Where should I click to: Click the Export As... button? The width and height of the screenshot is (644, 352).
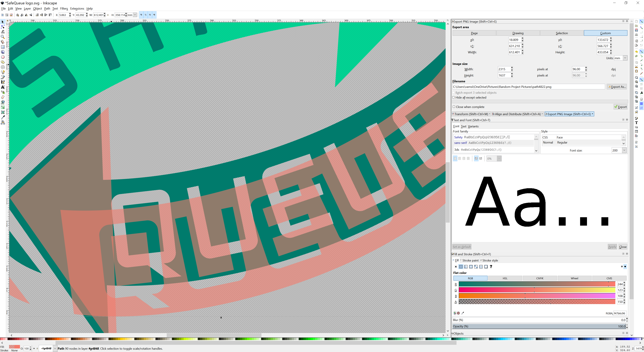617,87
